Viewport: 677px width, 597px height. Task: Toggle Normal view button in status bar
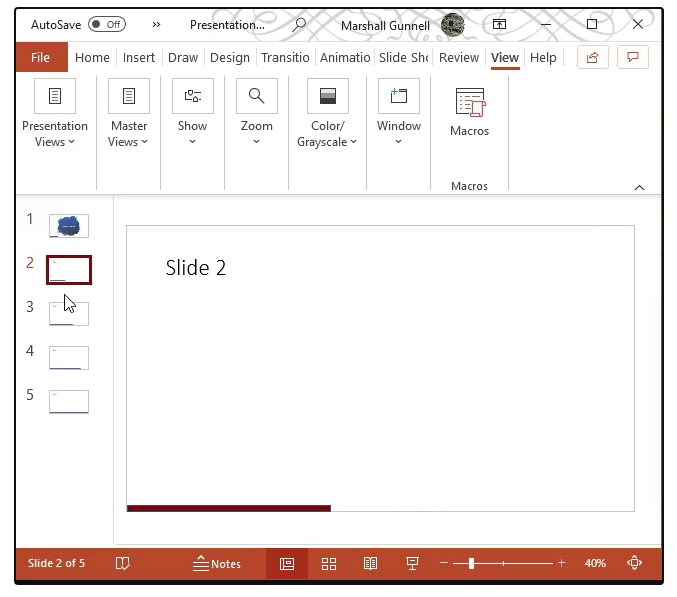[287, 564]
